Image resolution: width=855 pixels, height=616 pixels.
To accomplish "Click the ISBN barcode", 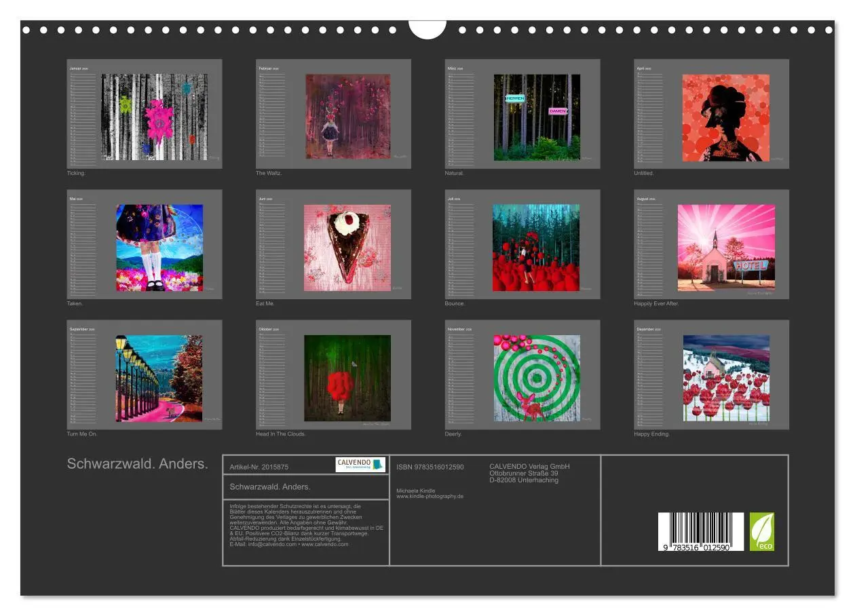I will [x=701, y=532].
